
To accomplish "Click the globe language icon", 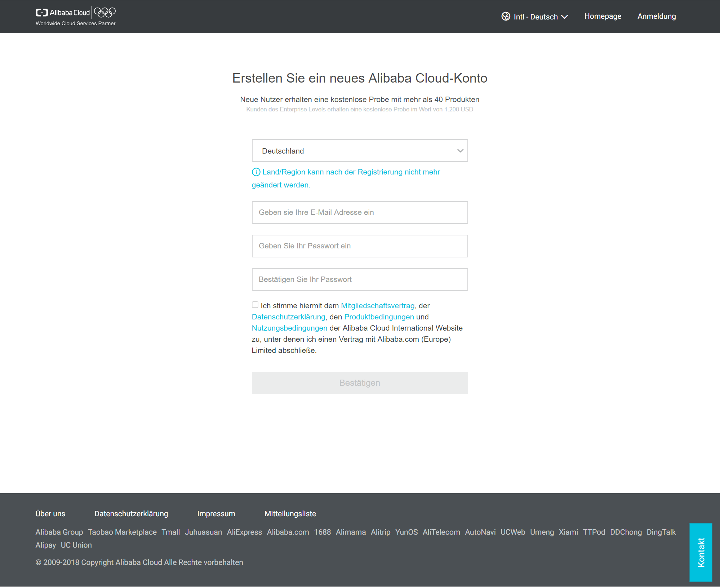I will pos(506,17).
